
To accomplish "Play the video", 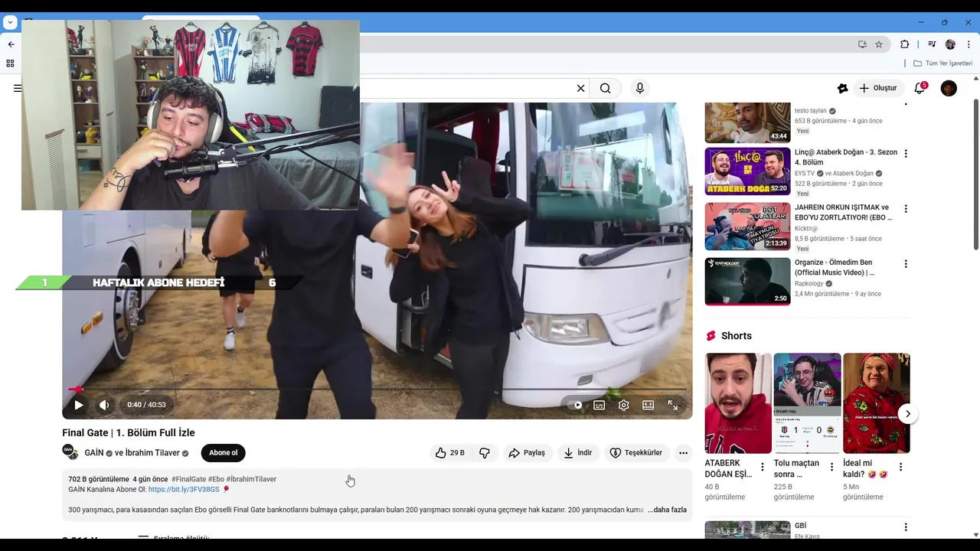I will [x=78, y=405].
